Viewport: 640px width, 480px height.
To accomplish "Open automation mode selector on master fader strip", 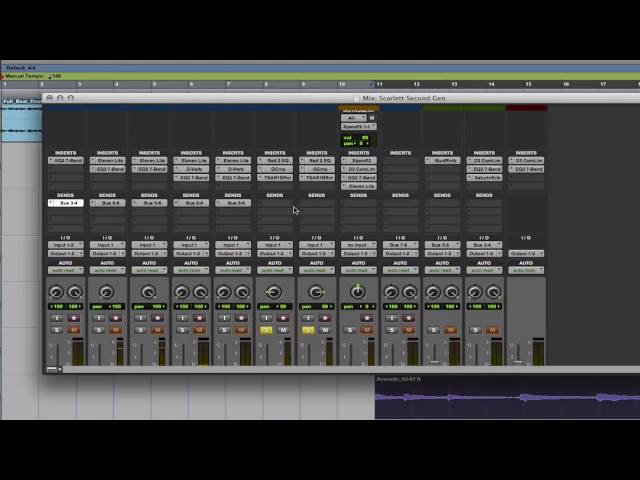I will 526,270.
